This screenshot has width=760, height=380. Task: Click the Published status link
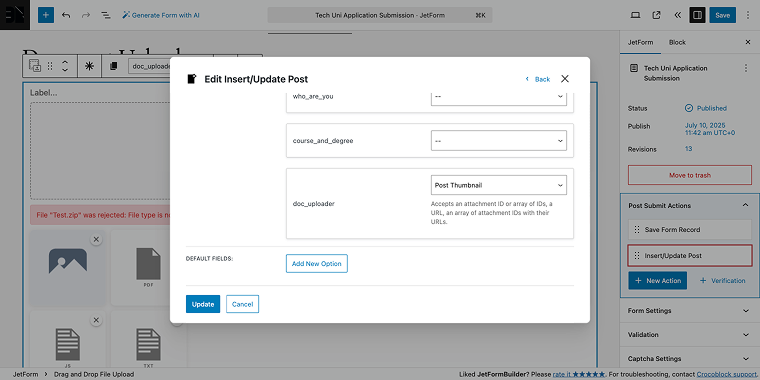tap(706, 108)
